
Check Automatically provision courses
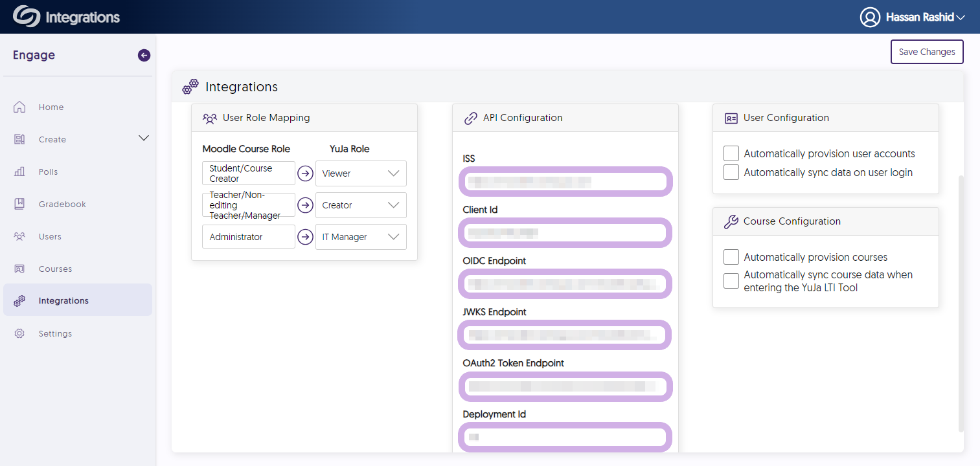[731, 257]
